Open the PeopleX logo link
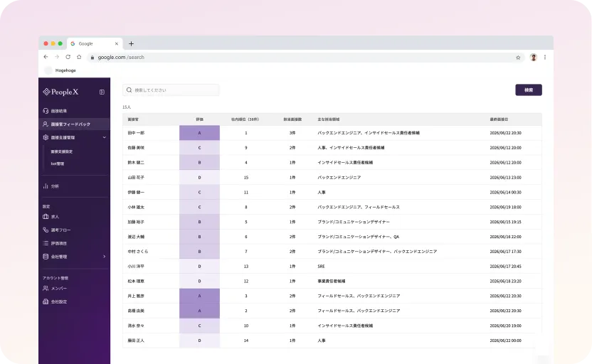Viewport: 592px width, 364px height. (x=60, y=92)
